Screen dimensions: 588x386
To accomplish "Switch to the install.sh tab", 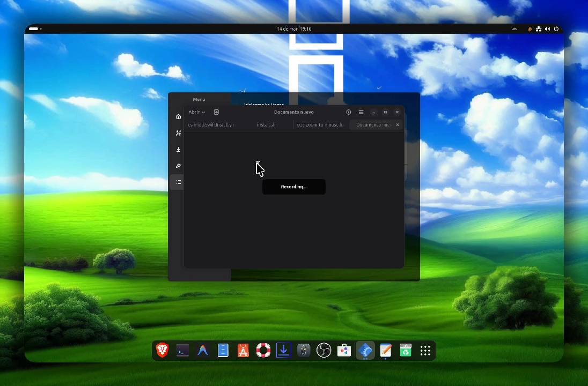I will pyautogui.click(x=266, y=124).
